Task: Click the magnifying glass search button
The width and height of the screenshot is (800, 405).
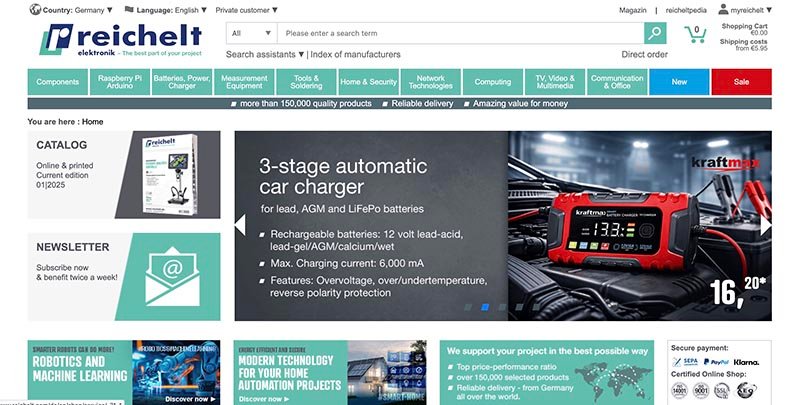Action: 654,33
